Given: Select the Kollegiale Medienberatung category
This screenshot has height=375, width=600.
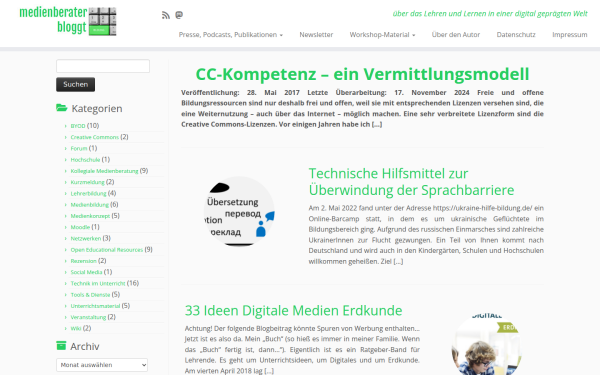Looking at the screenshot, I should coord(104,171).
